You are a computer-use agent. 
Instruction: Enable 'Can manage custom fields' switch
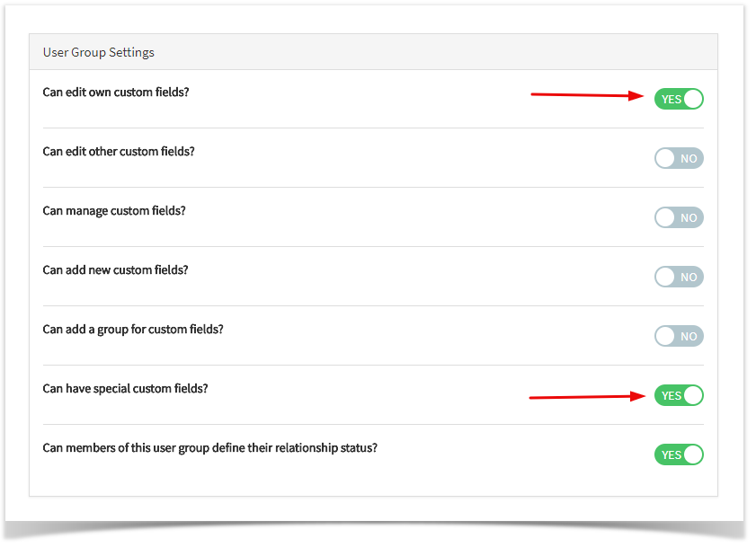pos(679,217)
